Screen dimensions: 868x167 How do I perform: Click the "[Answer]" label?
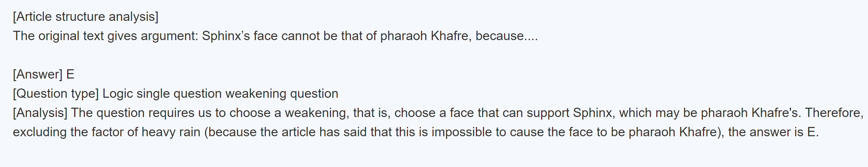38,74
